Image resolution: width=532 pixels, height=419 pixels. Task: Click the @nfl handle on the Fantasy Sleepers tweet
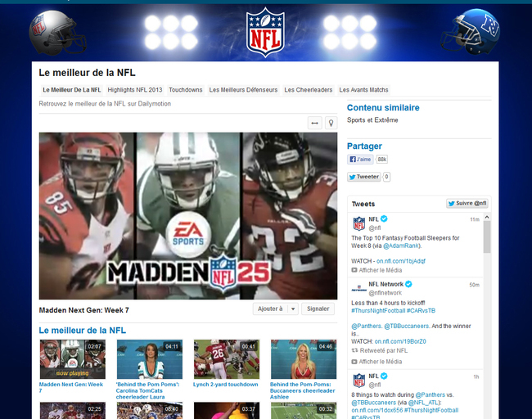point(375,228)
